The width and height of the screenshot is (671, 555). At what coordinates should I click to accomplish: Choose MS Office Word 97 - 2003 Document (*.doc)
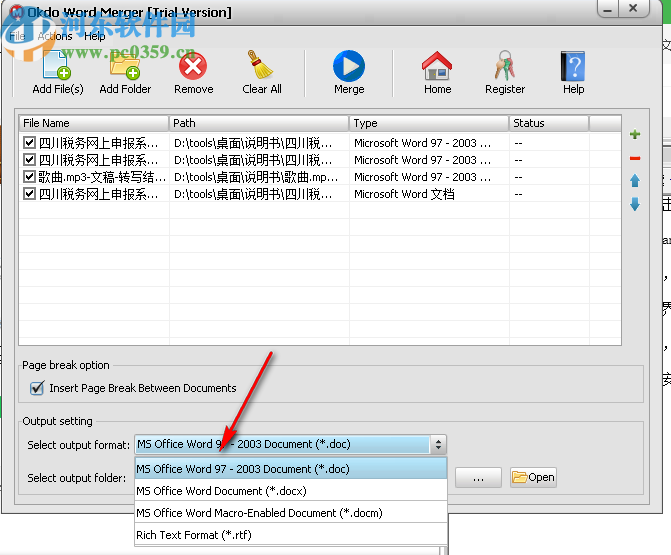pos(291,469)
